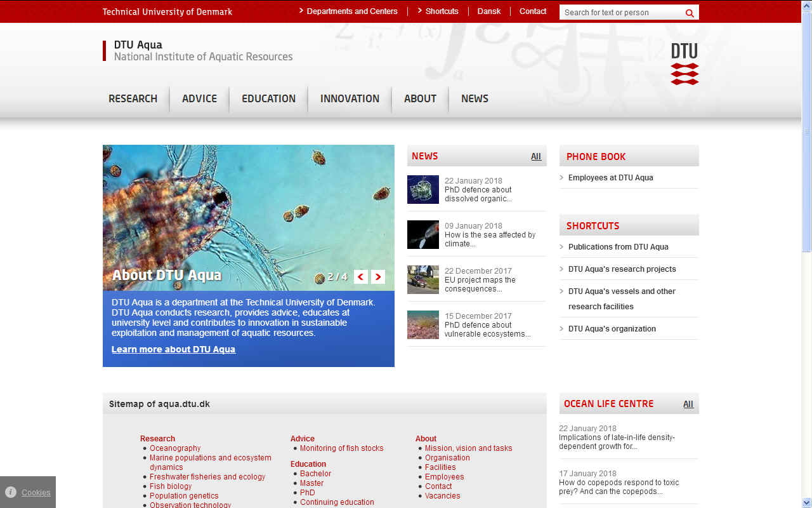Go to previous slide in carousel
Screen dimensions: 812x508
pyautogui.click(x=361, y=277)
